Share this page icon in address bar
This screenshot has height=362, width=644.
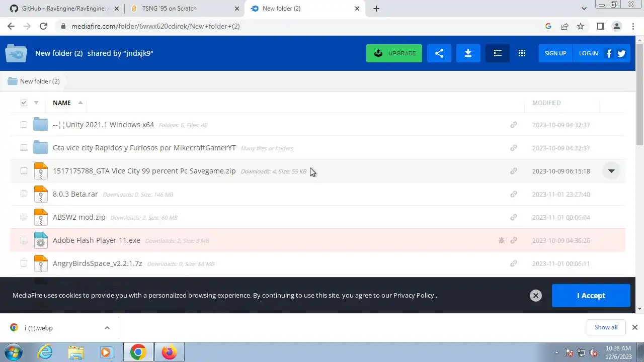coord(565,26)
